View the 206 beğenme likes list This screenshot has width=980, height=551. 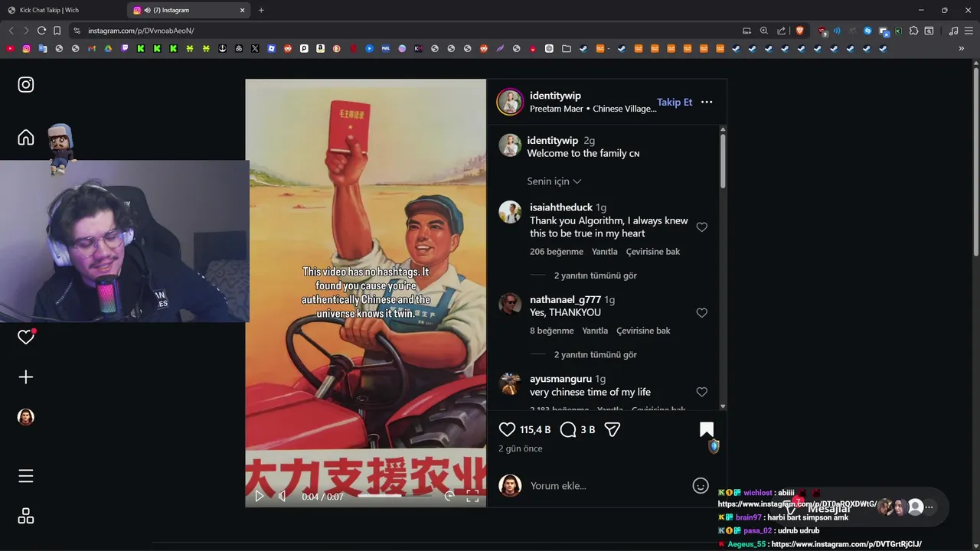coord(557,252)
